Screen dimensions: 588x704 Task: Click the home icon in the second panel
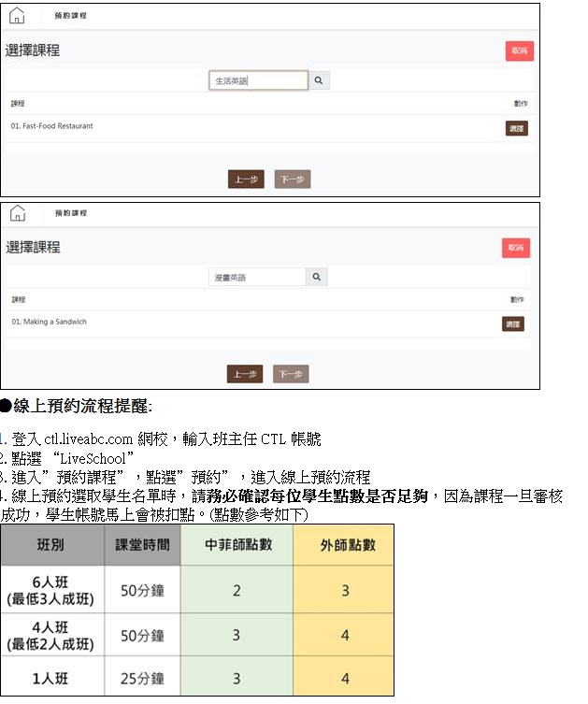[x=18, y=213]
